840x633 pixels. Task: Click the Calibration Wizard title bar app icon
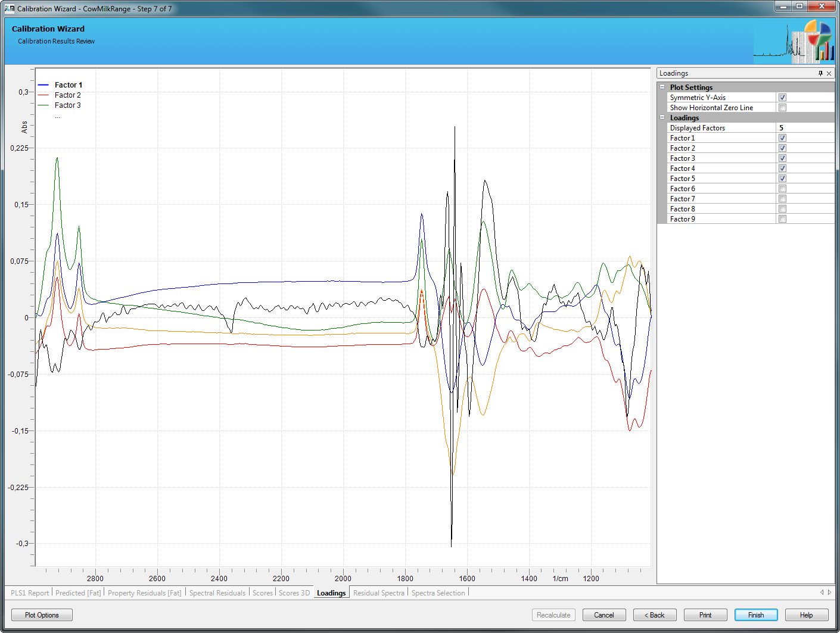[x=9, y=8]
